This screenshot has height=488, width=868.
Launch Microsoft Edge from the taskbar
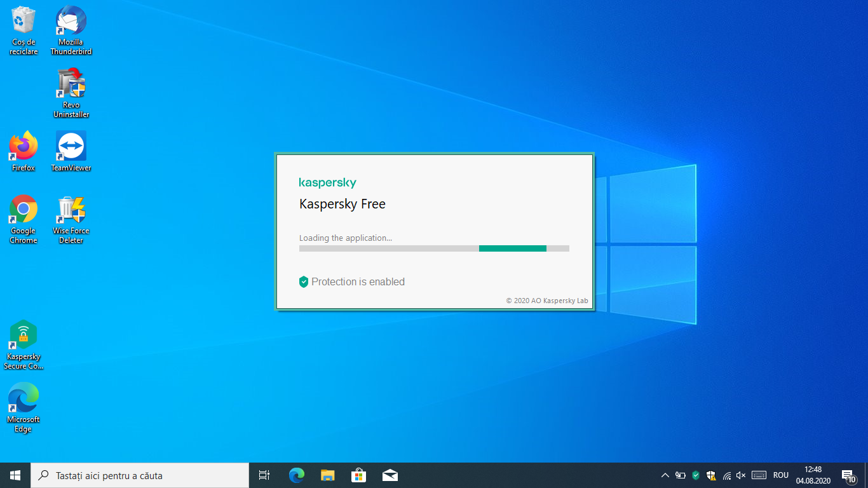click(296, 475)
